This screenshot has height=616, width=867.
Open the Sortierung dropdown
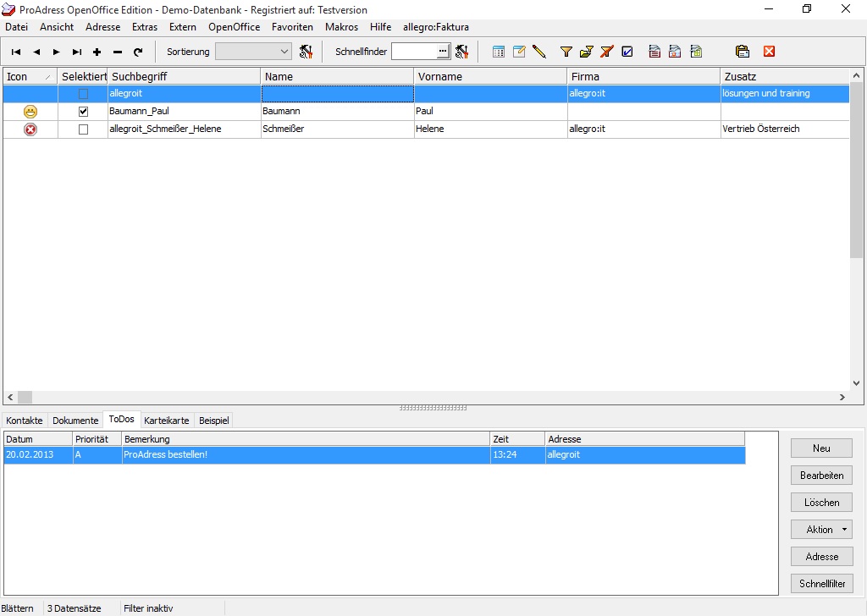click(253, 52)
